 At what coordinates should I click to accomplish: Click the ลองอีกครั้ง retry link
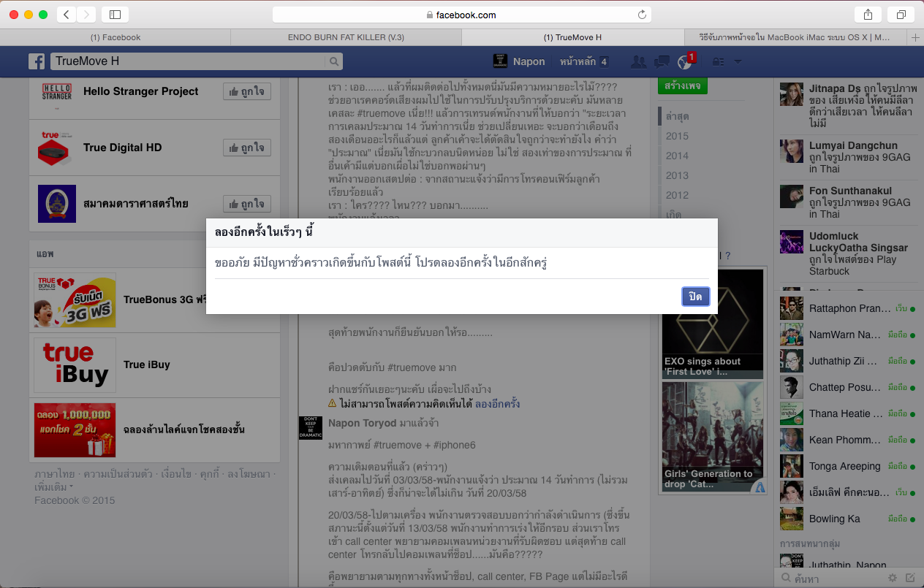click(x=497, y=403)
